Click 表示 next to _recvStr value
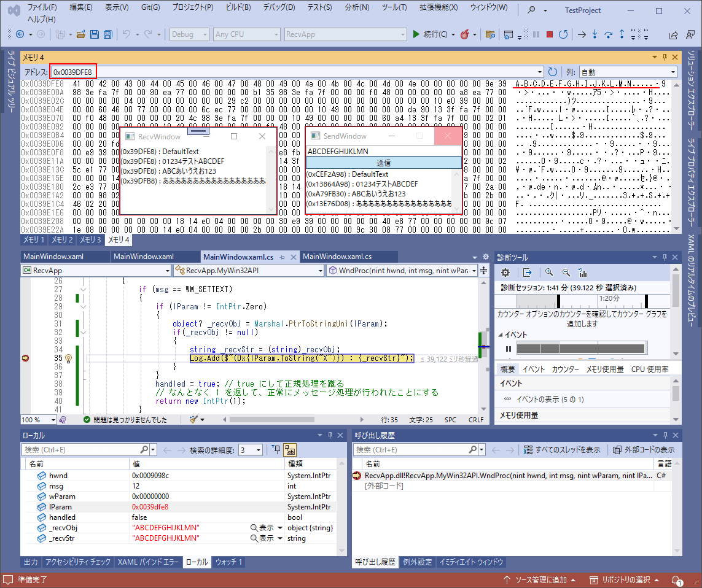Screen dimensions: 702x588 265,538
